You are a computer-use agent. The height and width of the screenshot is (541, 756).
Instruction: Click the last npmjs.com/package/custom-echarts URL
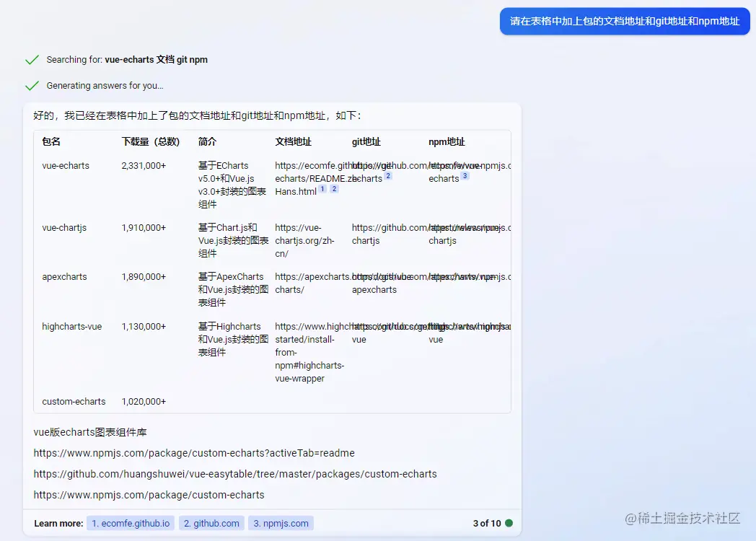click(149, 495)
